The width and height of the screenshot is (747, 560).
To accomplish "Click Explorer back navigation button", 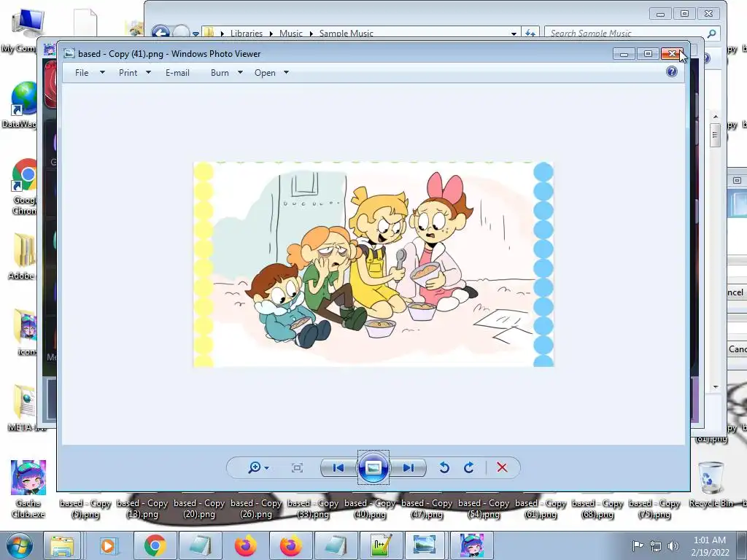I will [160, 33].
